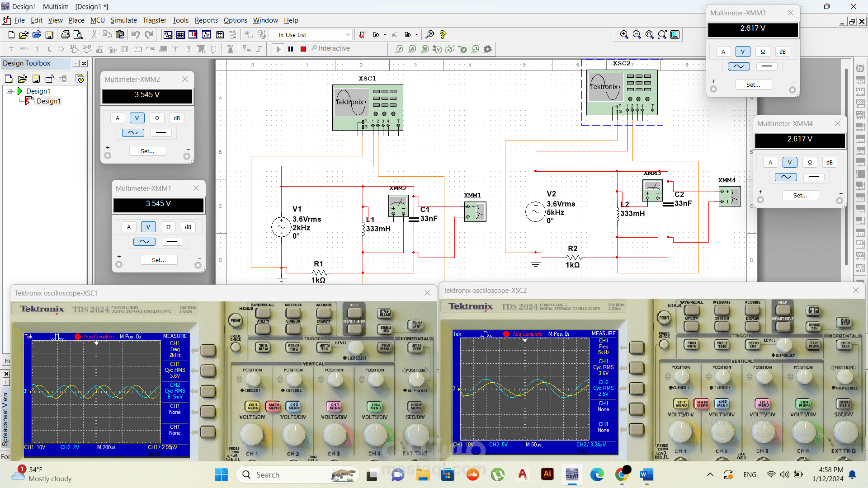The image size is (868, 488).
Task: Switch Multimeter-XMM3 to DC straight-line mode
Action: point(766,66)
